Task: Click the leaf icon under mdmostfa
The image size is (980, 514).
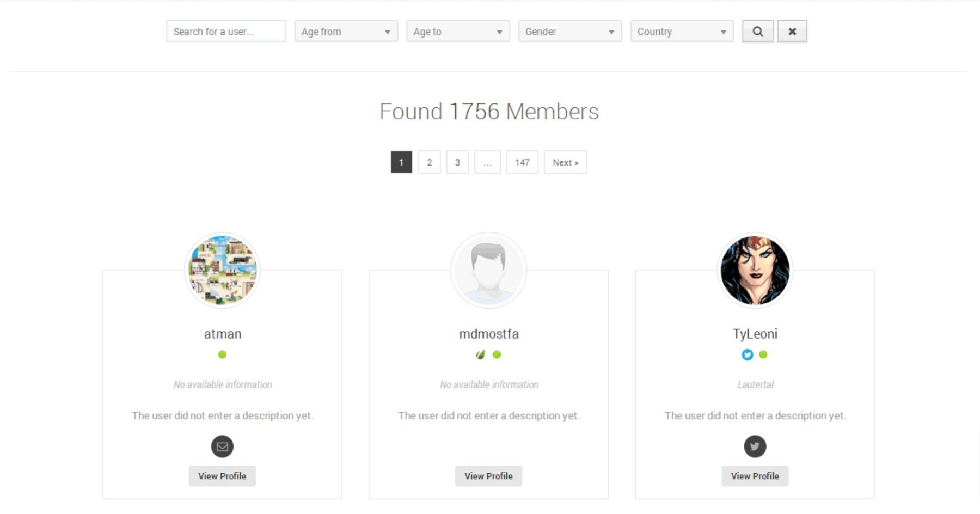Action: [481, 354]
